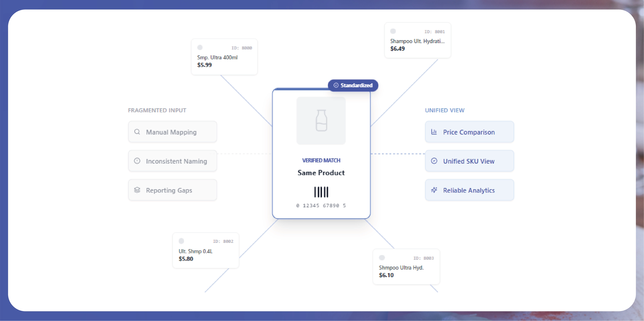Click the alert icon beside Inconsistent Naming
This screenshot has width=644, height=321.
(137, 161)
